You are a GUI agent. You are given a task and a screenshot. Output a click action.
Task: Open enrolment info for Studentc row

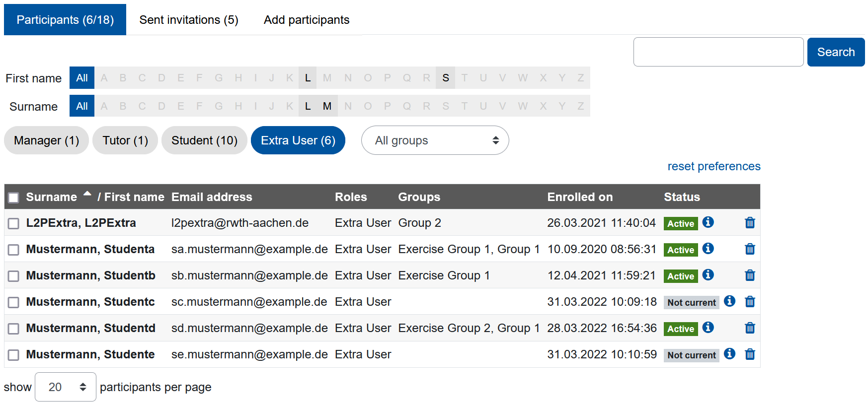(729, 301)
